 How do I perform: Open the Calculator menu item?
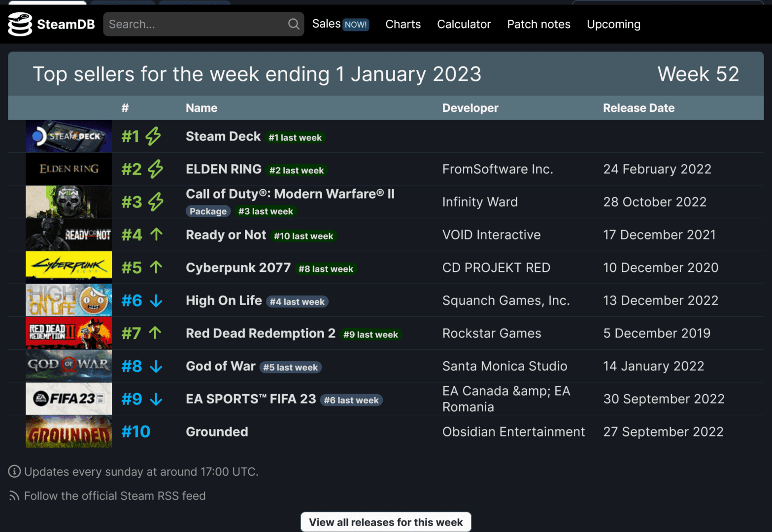pyautogui.click(x=464, y=24)
